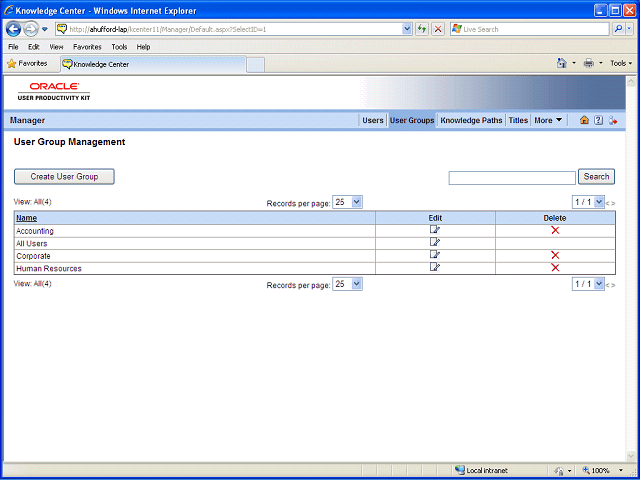
Task: Open the Help menu
Action: [x=143, y=47]
